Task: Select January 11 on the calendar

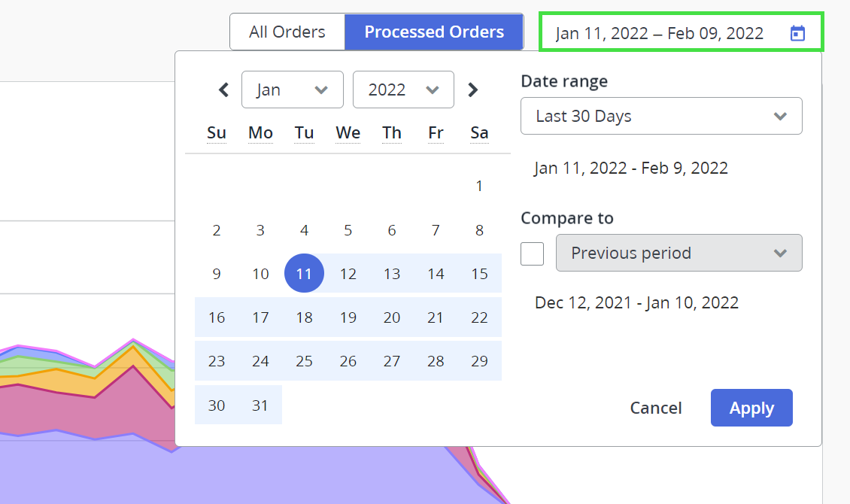Action: click(304, 274)
